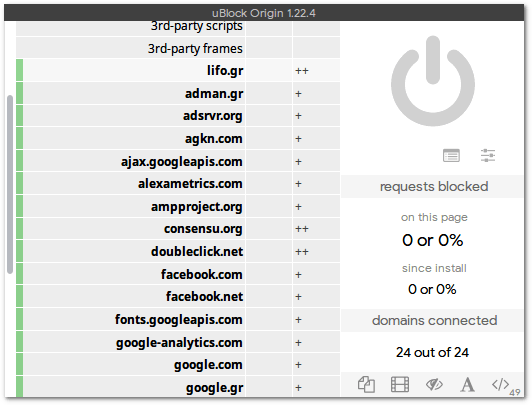The height and width of the screenshot is (405, 532).
Task: Click the vertical scrollbar of the rules list
Action: [10, 184]
